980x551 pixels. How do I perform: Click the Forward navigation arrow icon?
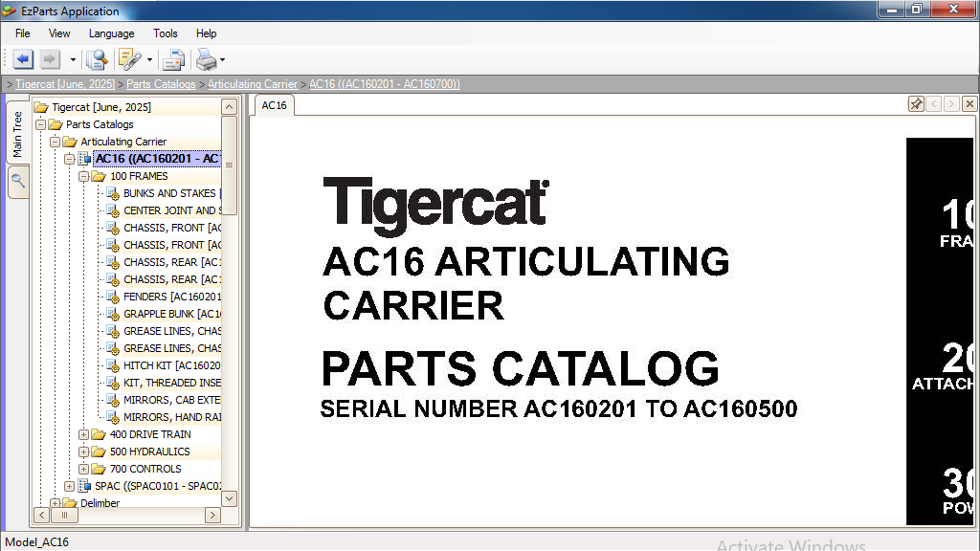coord(50,59)
